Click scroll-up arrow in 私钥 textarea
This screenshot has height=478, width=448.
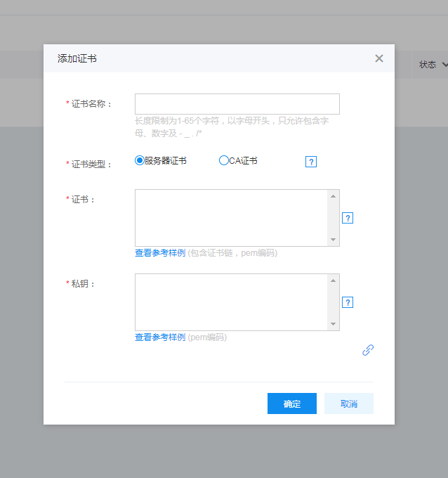(334, 280)
